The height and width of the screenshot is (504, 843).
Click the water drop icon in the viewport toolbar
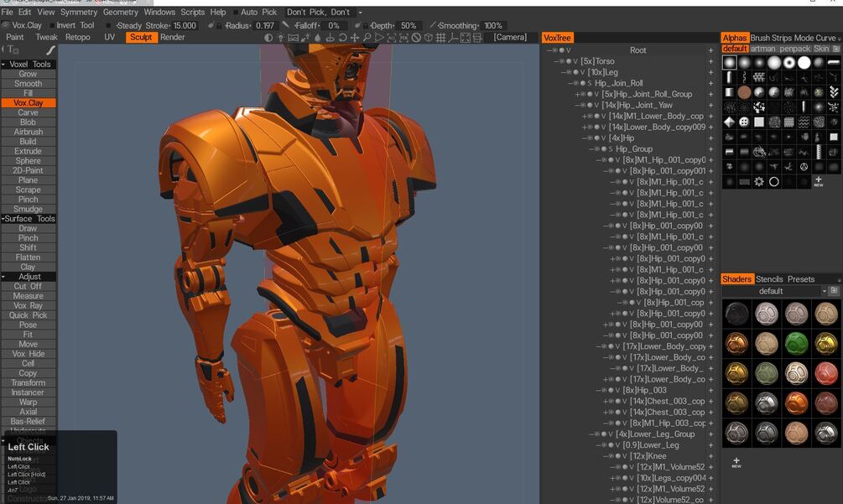317,38
